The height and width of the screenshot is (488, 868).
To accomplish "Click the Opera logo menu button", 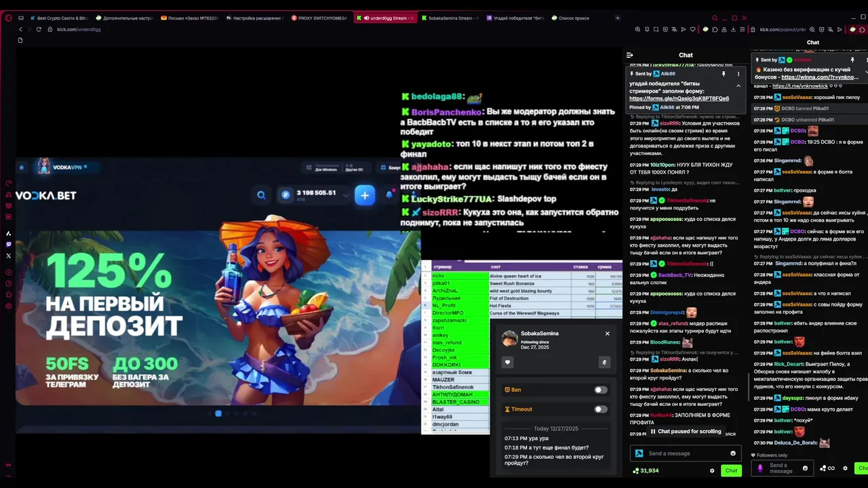I will 8,18.
